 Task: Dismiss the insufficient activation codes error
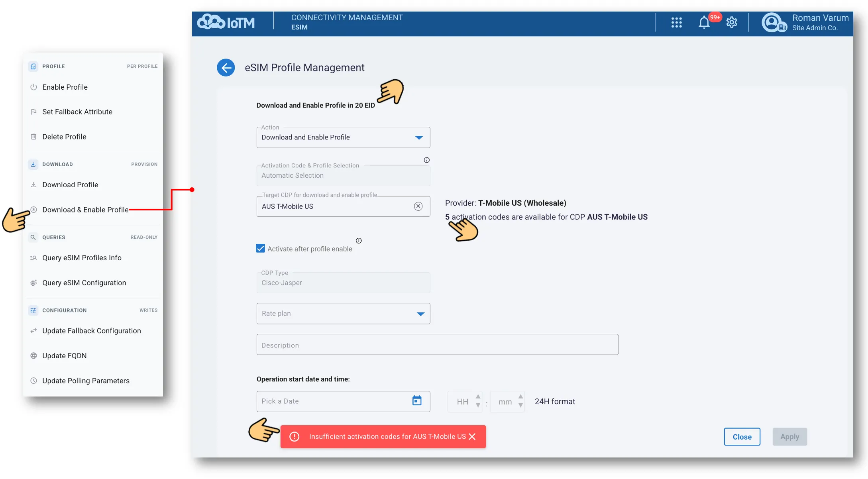(x=472, y=437)
